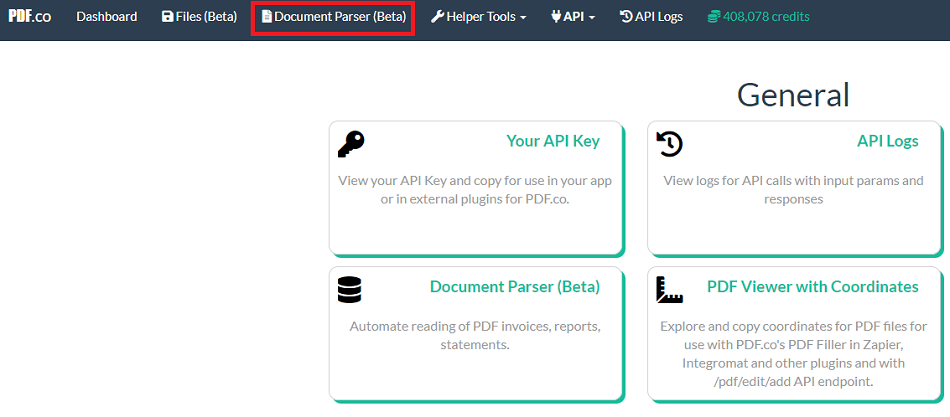Open API Logs from the nav bar
950x417 pixels.
click(651, 17)
